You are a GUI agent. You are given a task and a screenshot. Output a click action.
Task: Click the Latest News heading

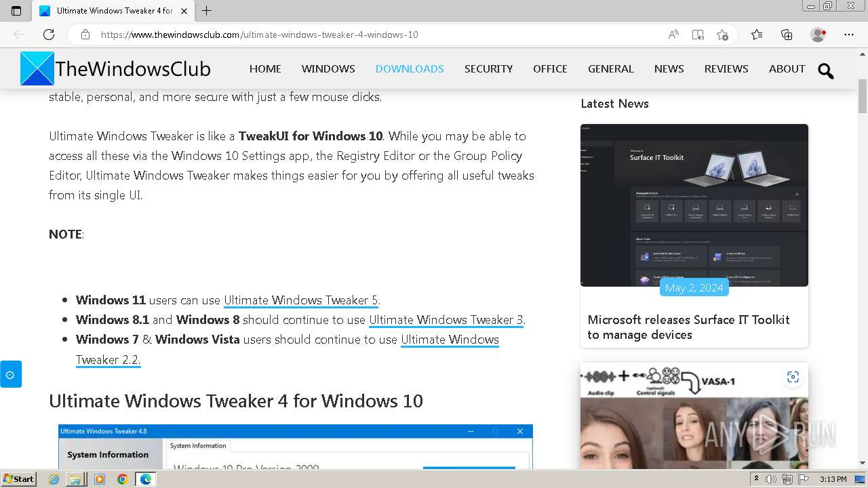coord(614,104)
